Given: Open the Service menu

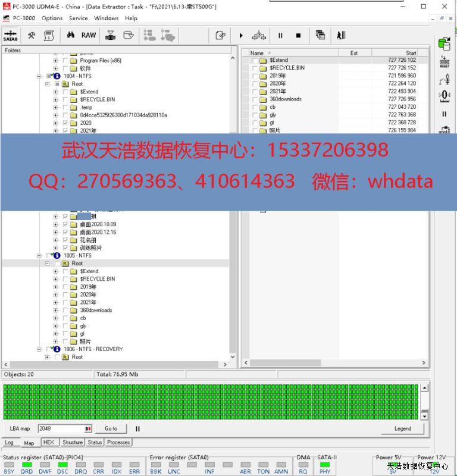Looking at the screenshot, I should click(79, 18).
